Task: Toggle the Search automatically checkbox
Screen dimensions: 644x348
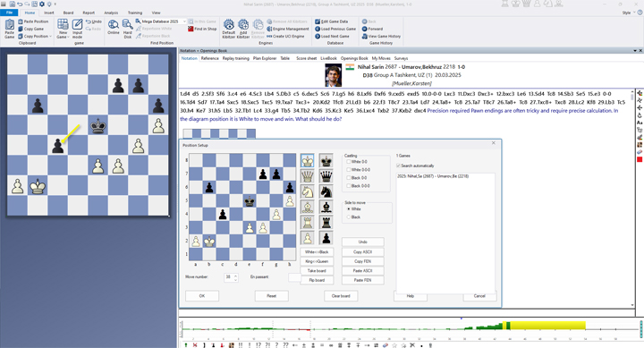Action: (x=398, y=166)
